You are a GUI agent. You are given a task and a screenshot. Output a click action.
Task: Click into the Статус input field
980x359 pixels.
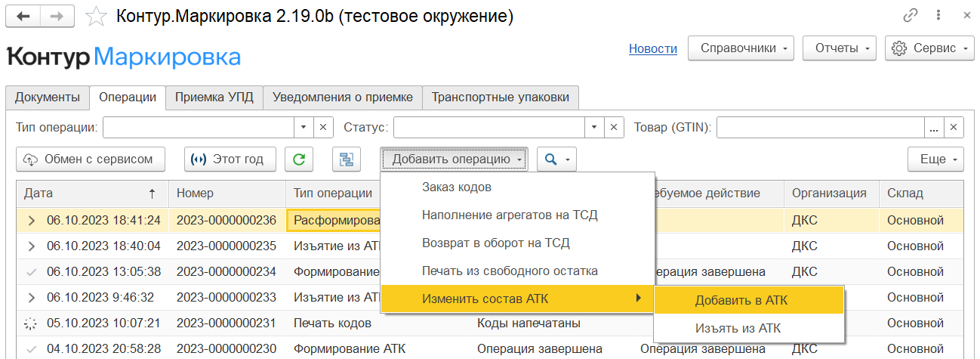tap(489, 128)
